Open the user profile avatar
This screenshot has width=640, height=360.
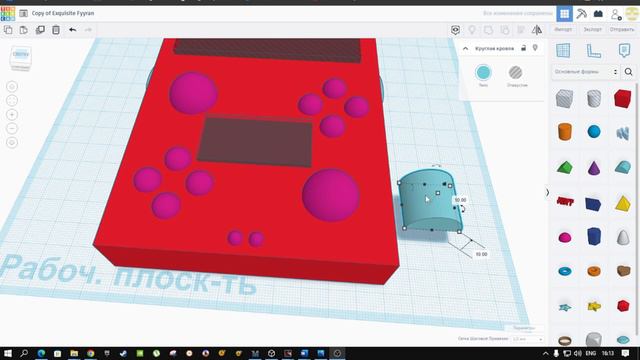pos(632,14)
